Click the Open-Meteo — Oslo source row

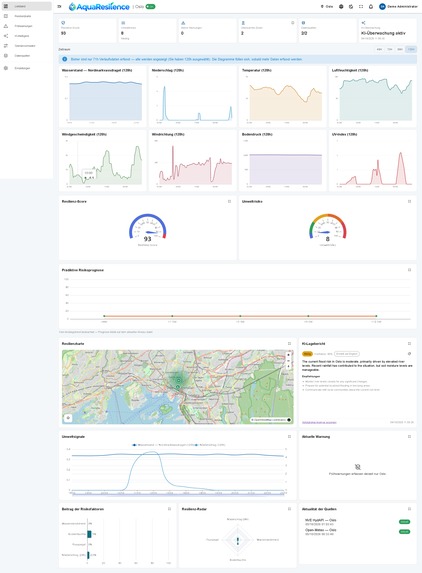357,532
